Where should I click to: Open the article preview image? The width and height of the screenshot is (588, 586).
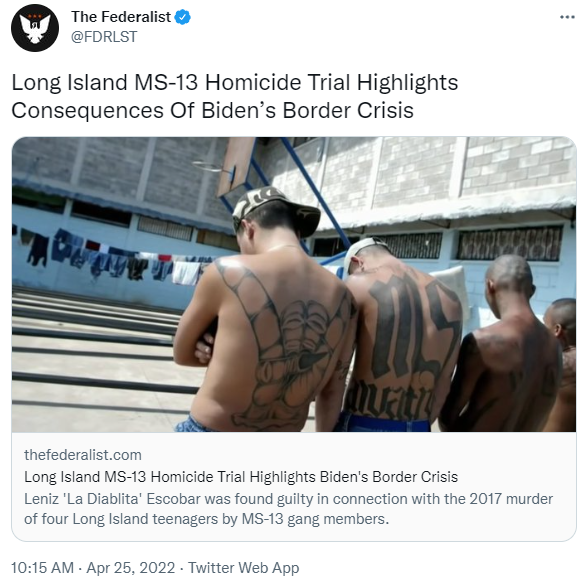[294, 284]
